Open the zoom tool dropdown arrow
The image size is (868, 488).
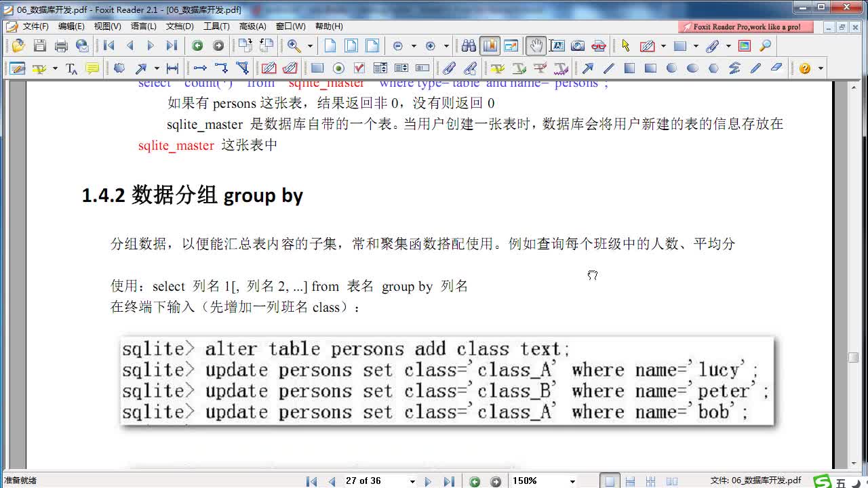310,46
